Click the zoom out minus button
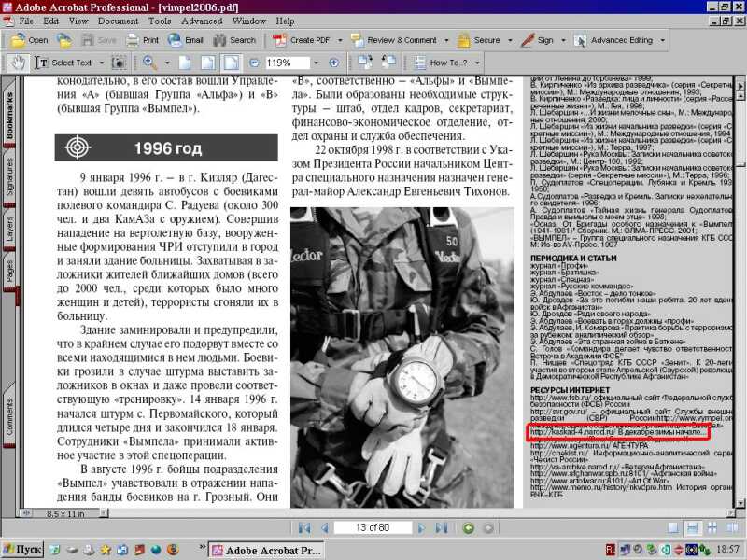Viewport: 747px width, 560px height. 252,63
